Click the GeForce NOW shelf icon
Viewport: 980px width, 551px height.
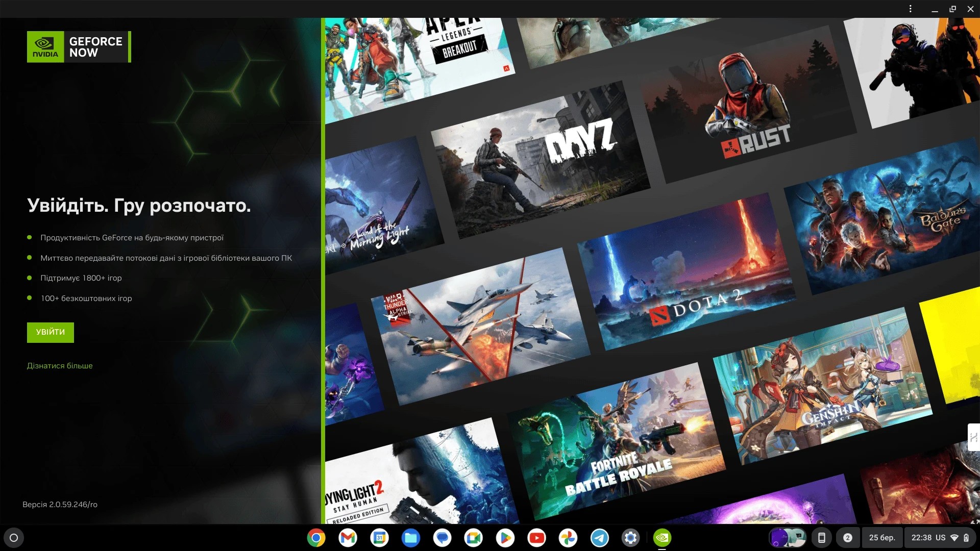click(x=662, y=538)
